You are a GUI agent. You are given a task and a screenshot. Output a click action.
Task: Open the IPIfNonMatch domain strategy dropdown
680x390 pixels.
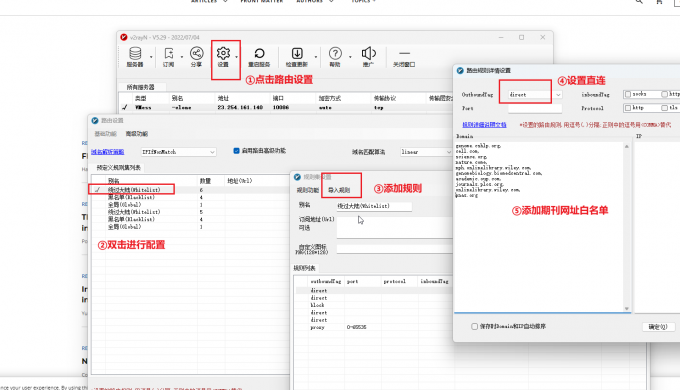tap(178, 152)
